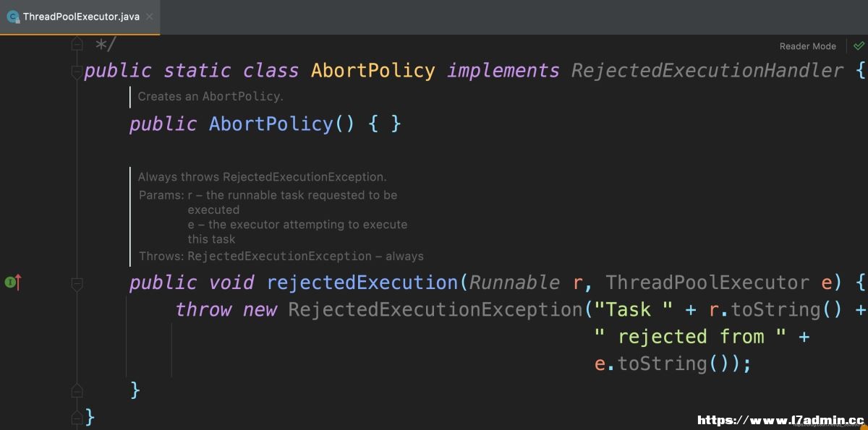Click AbortPolicy in the class declaration
Image resolution: width=868 pixels, height=430 pixels.
tap(373, 71)
